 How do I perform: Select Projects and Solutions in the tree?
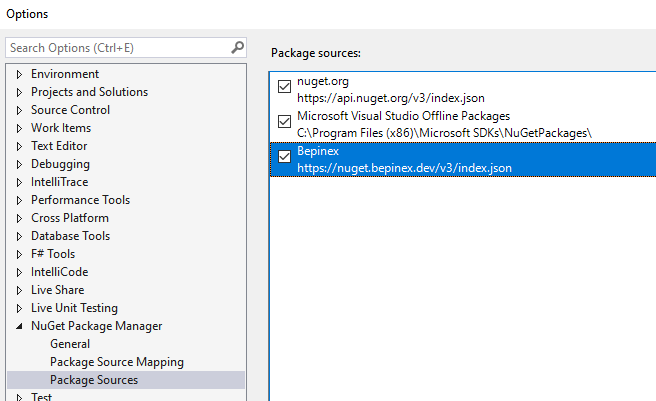click(x=90, y=92)
